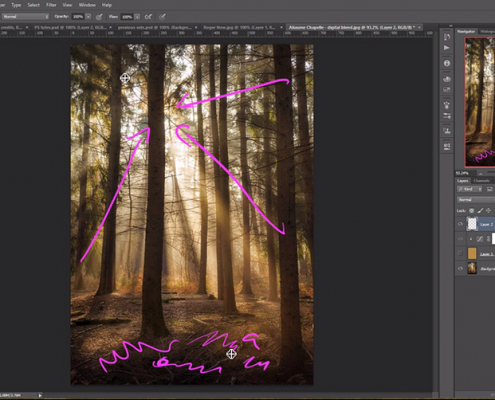Click the white layer mask thumbnail
The width and height of the screenshot is (495, 400).
494,239
